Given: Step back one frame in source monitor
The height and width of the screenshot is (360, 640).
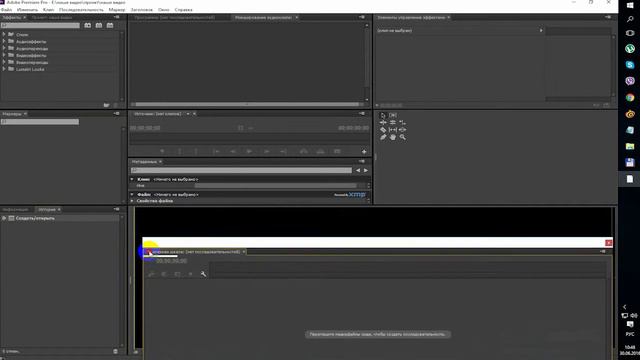Looking at the screenshot, I should click(233, 151).
